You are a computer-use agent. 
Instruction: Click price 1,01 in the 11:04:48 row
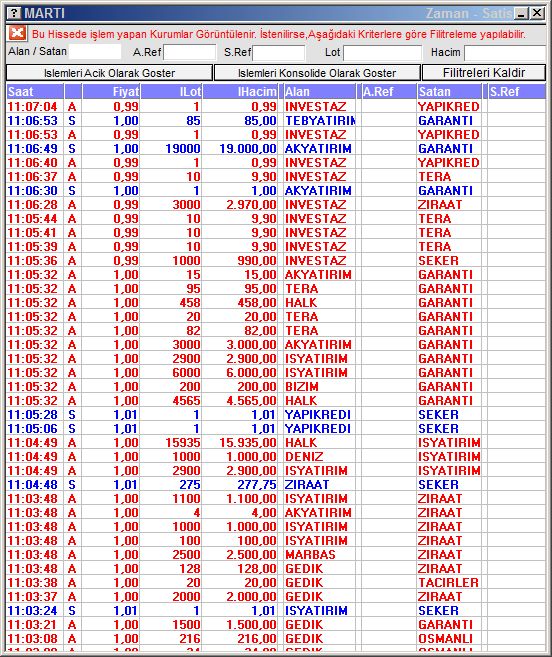(x=125, y=484)
